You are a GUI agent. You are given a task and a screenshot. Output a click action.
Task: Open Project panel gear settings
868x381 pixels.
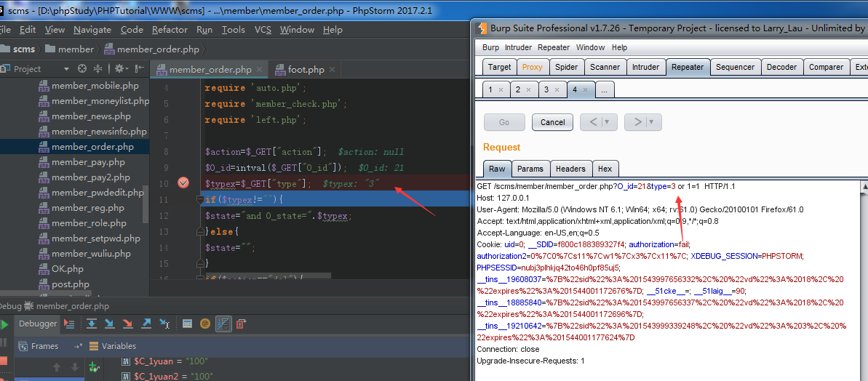[x=119, y=68]
